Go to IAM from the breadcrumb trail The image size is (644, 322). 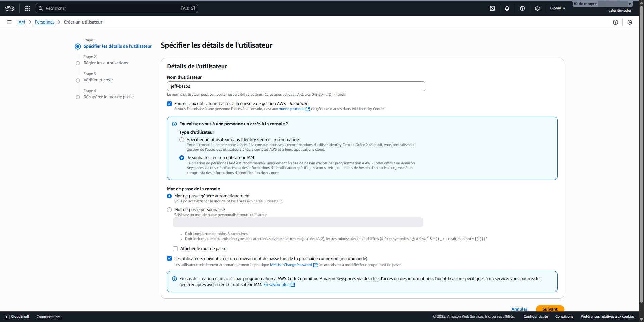[21, 22]
